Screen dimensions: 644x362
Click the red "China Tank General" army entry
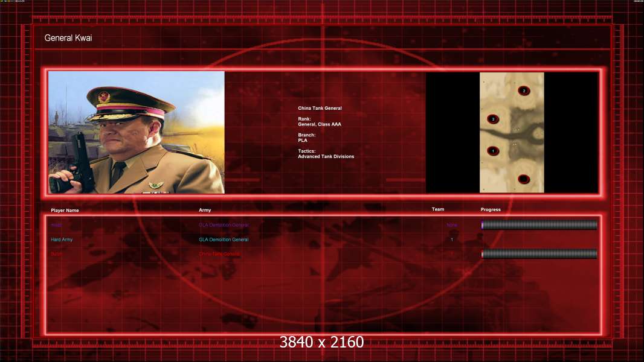coord(219,254)
